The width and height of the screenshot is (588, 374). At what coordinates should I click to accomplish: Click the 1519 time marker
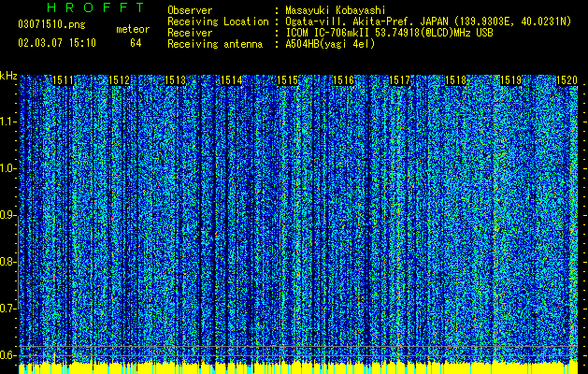[511, 80]
